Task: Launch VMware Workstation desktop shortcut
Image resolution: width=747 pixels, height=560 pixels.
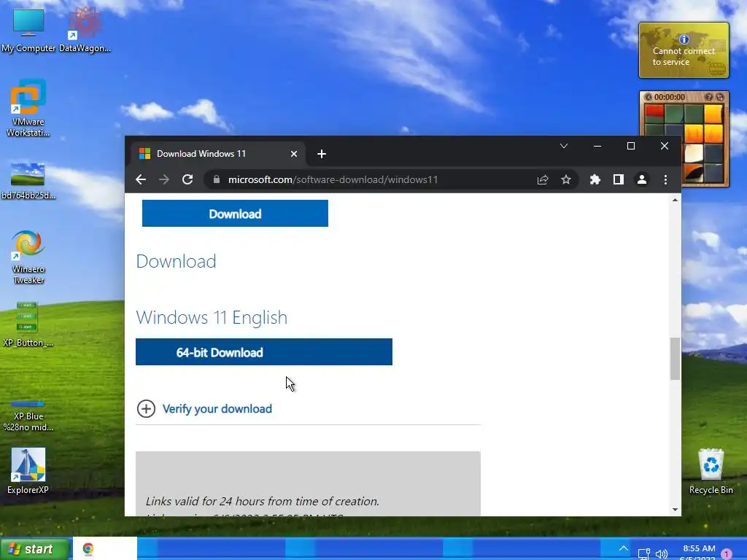Action: [x=28, y=109]
